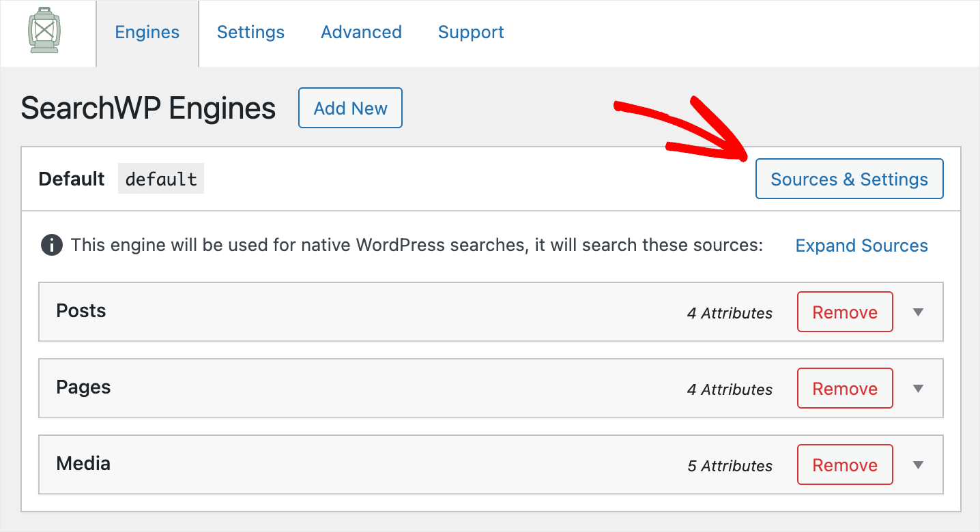Click the Expand Sources link
Screen dimensions: 980x532
tap(862, 246)
